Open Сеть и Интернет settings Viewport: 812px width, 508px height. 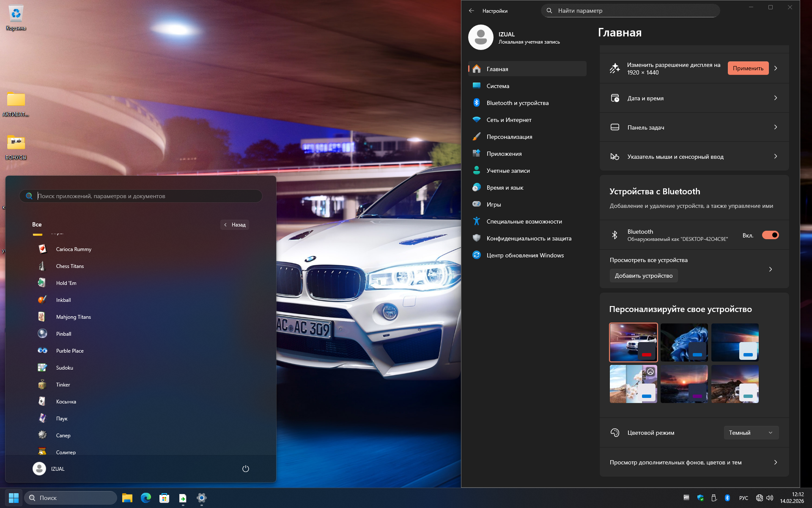[509, 120]
